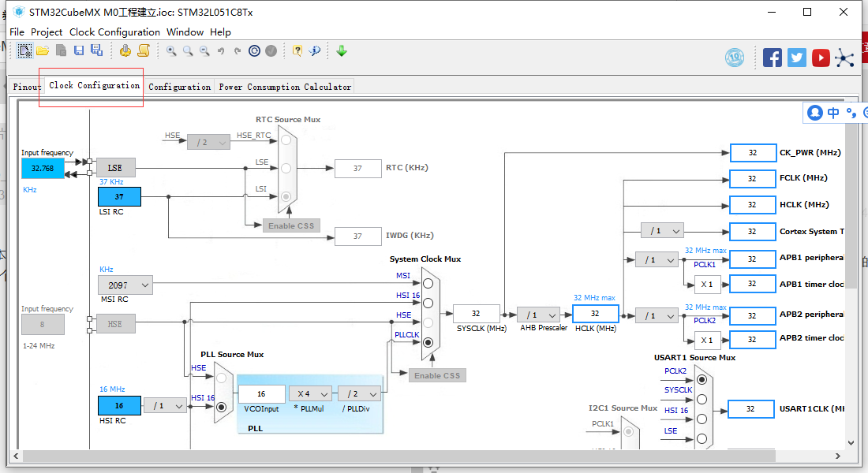Image resolution: width=868 pixels, height=473 pixels.
Task: Select MSI in System Clock Mux
Action: pyautogui.click(x=428, y=284)
